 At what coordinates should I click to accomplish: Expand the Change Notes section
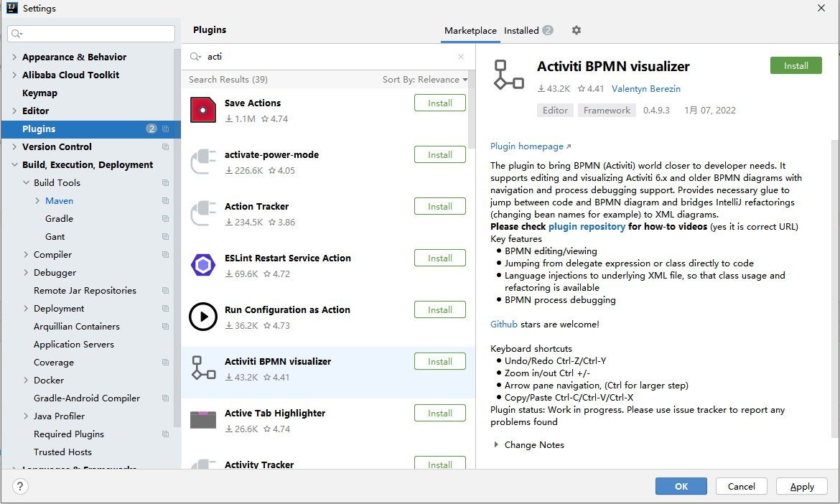tap(496, 444)
